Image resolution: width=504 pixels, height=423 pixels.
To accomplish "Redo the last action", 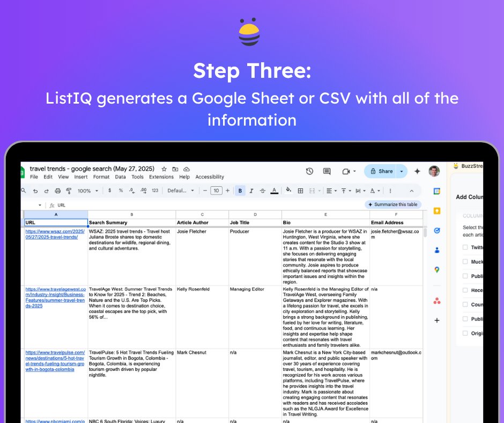I will pyautogui.click(x=46, y=191).
